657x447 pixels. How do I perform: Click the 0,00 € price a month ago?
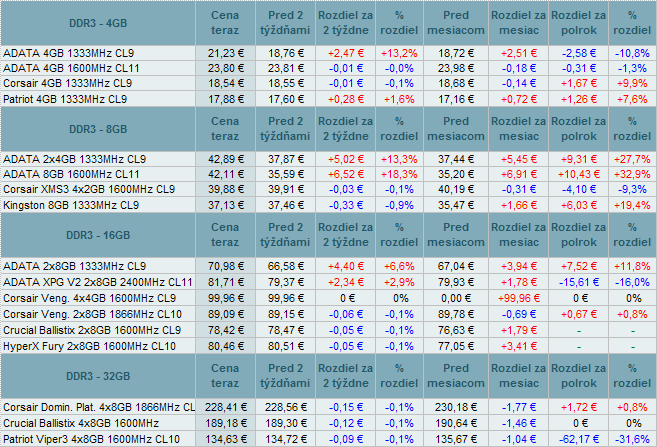pos(456,298)
